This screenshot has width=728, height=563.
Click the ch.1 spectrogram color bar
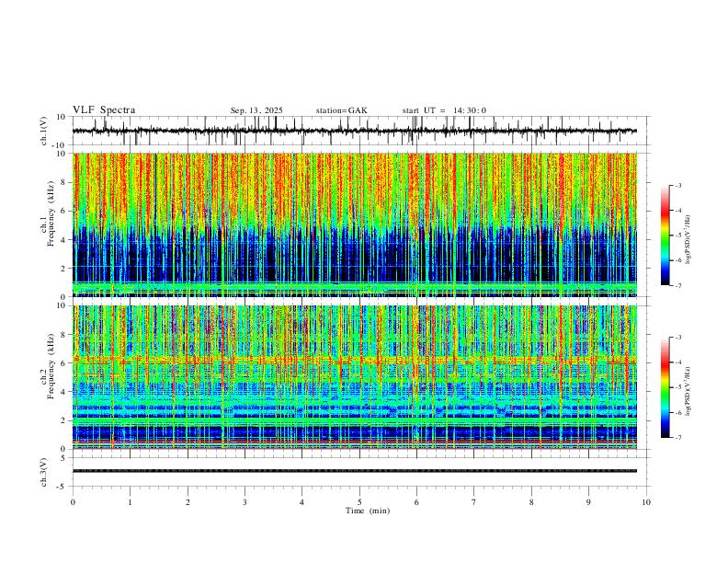tap(665, 236)
